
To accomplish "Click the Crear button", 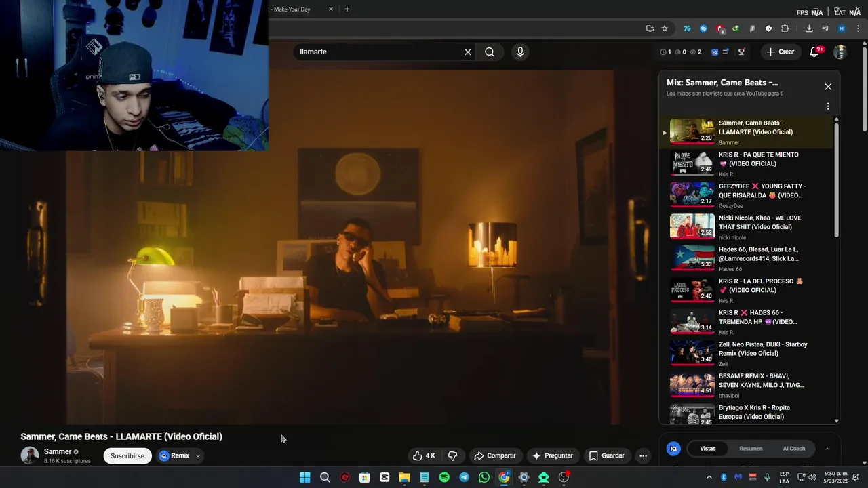I will coord(780,52).
